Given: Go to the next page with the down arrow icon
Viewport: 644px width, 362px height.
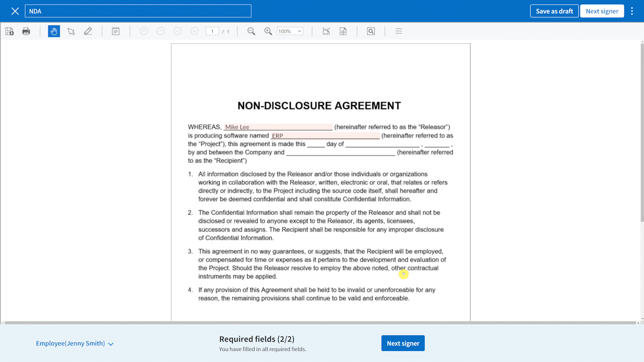Looking at the screenshot, I should point(178,31).
